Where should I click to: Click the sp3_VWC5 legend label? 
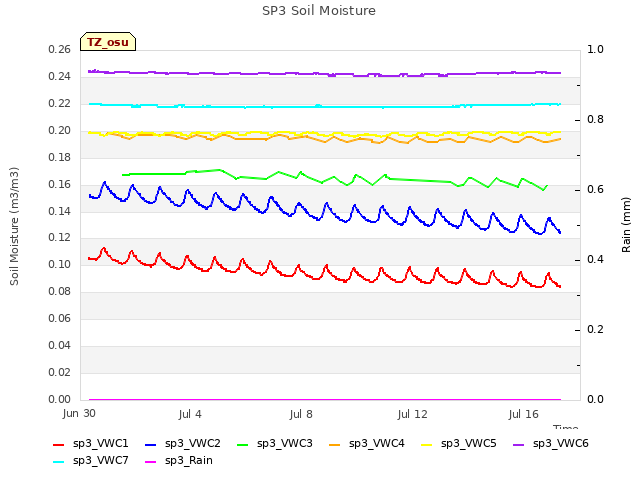coord(469,443)
